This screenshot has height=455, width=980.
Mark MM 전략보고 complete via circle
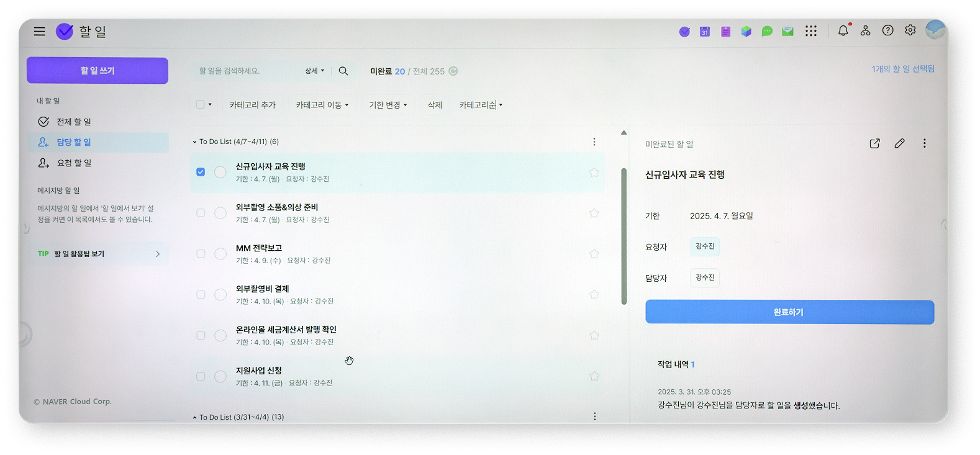[220, 254]
